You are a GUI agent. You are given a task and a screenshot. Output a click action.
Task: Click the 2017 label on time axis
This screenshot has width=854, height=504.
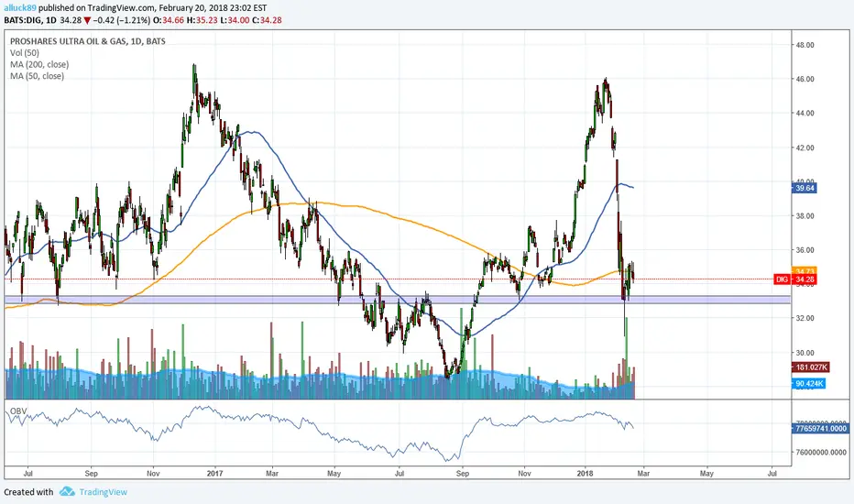(215, 474)
